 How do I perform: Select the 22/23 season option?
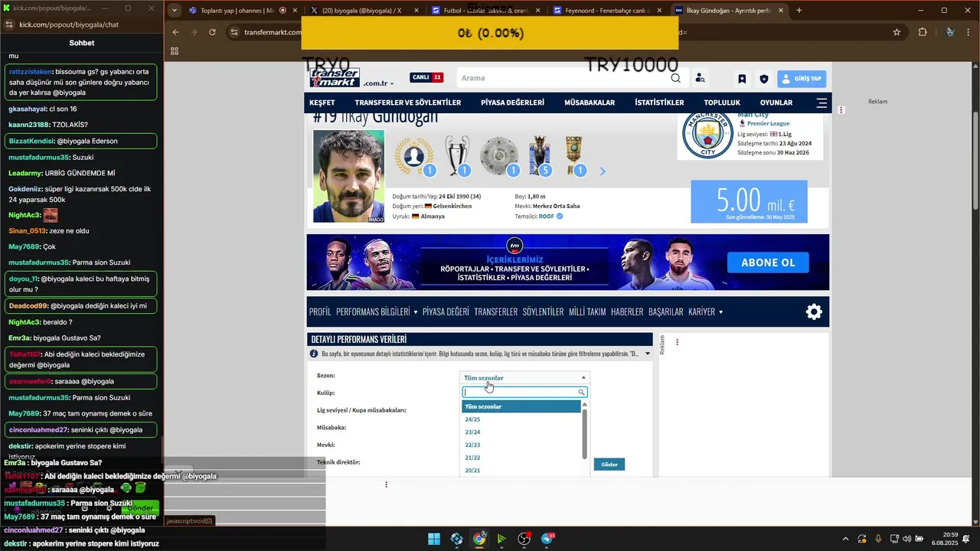pyautogui.click(x=521, y=445)
